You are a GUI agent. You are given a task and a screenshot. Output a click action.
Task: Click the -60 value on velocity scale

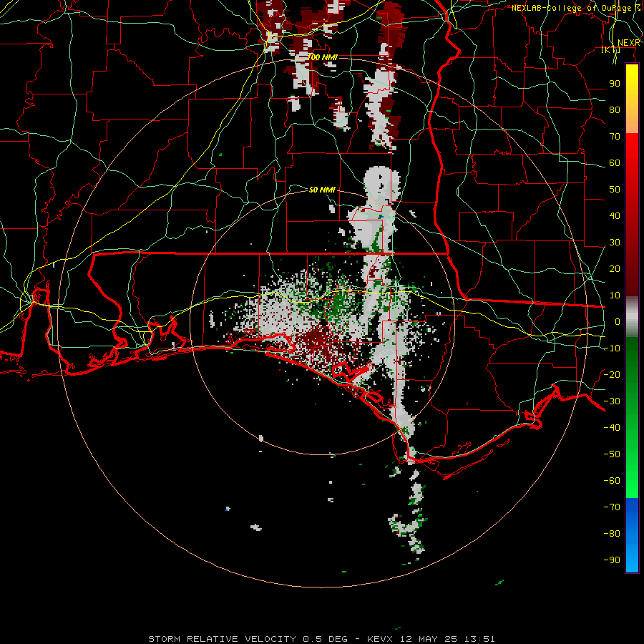612,481
